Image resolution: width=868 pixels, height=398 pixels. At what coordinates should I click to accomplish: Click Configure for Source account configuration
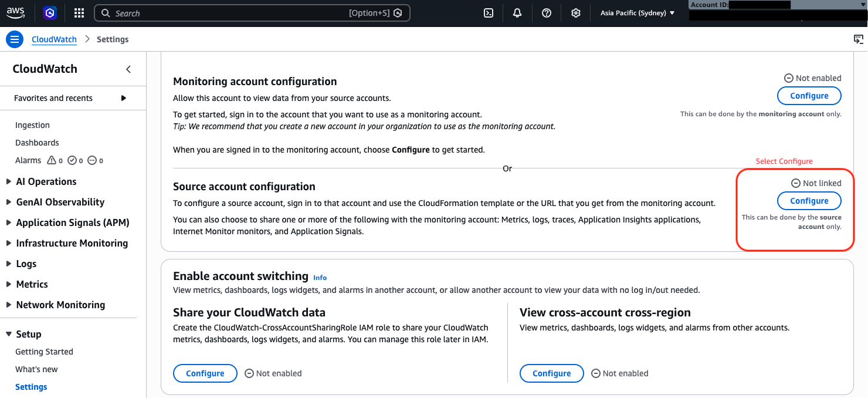tap(809, 201)
